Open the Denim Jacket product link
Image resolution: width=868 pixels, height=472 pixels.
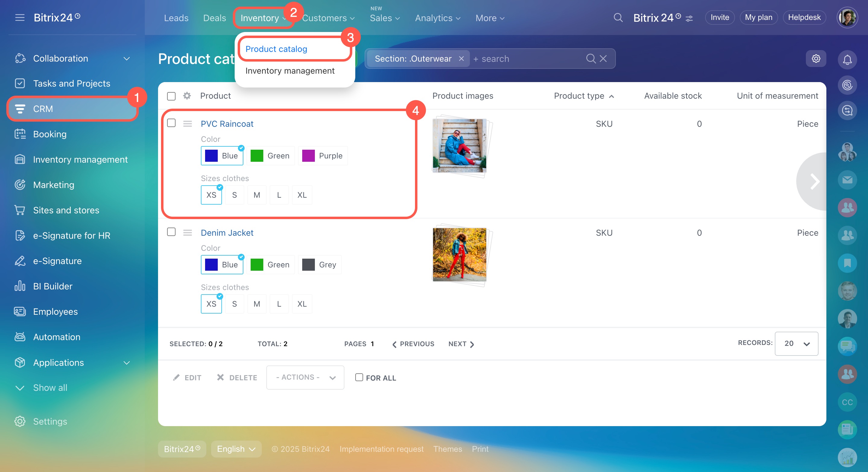coord(227,233)
